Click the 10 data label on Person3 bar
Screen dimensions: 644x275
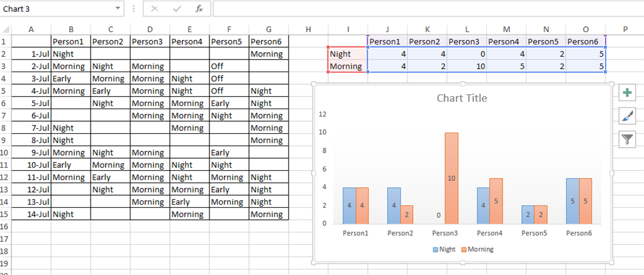point(452,178)
